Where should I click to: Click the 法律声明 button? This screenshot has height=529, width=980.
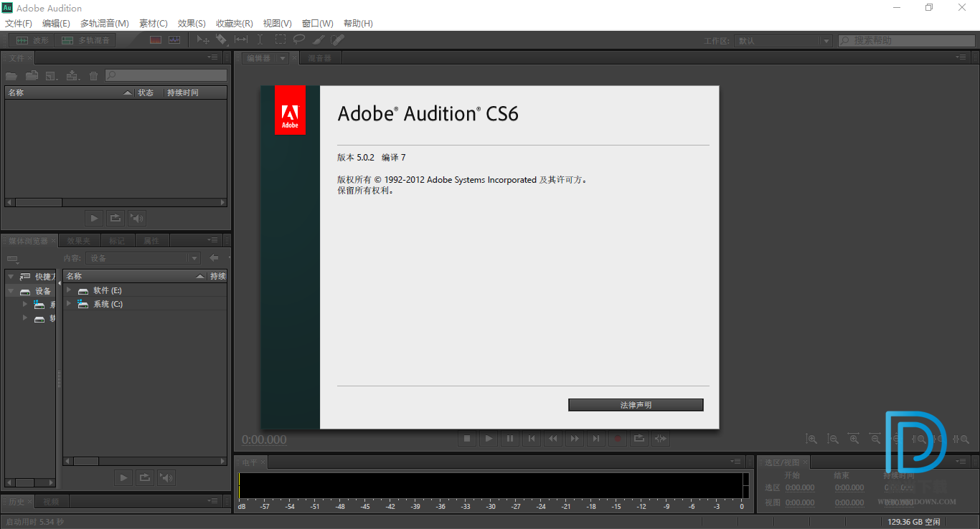[636, 405]
